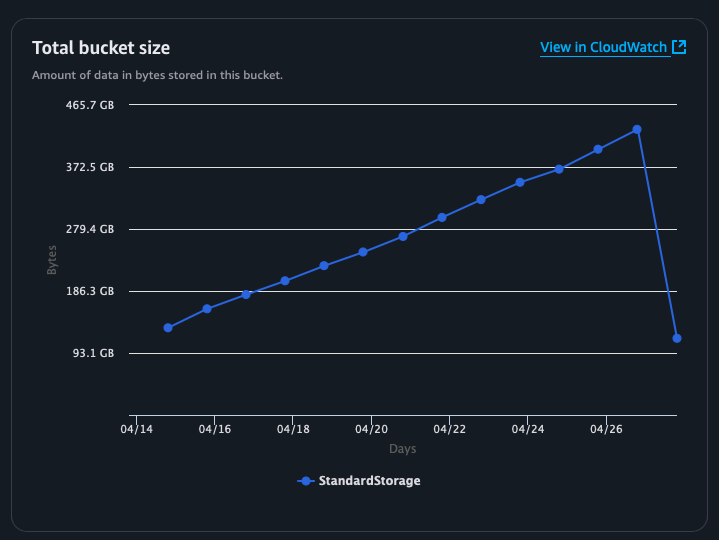Image resolution: width=719 pixels, height=540 pixels.
Task: Click the 465.7 GB axis label
Action: pyautogui.click(x=90, y=105)
